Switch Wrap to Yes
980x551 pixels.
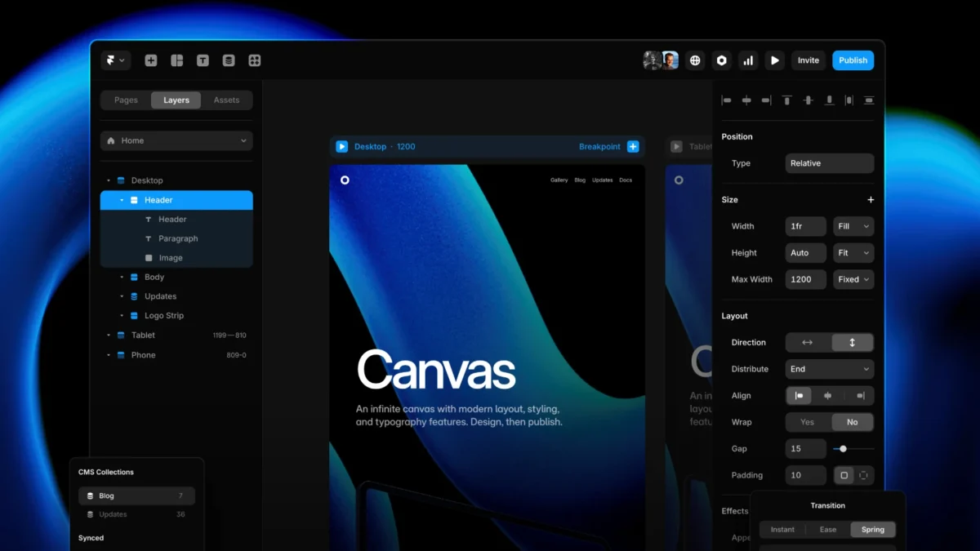click(807, 422)
